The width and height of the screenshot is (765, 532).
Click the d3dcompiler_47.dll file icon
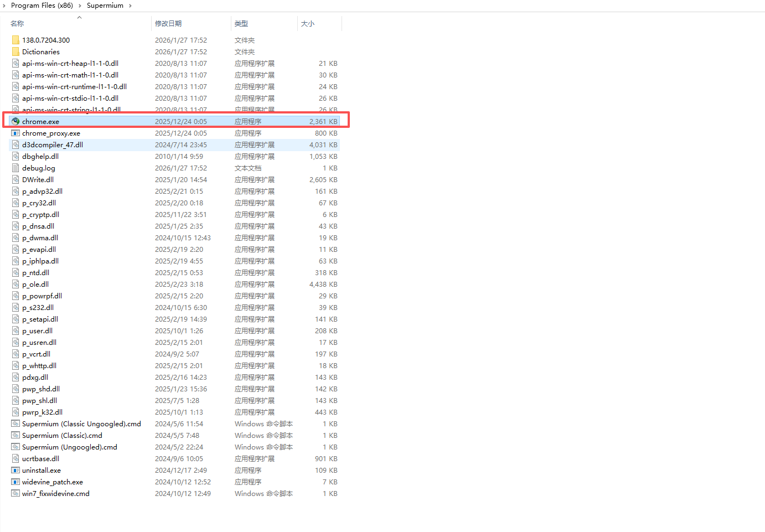pyautogui.click(x=15, y=144)
